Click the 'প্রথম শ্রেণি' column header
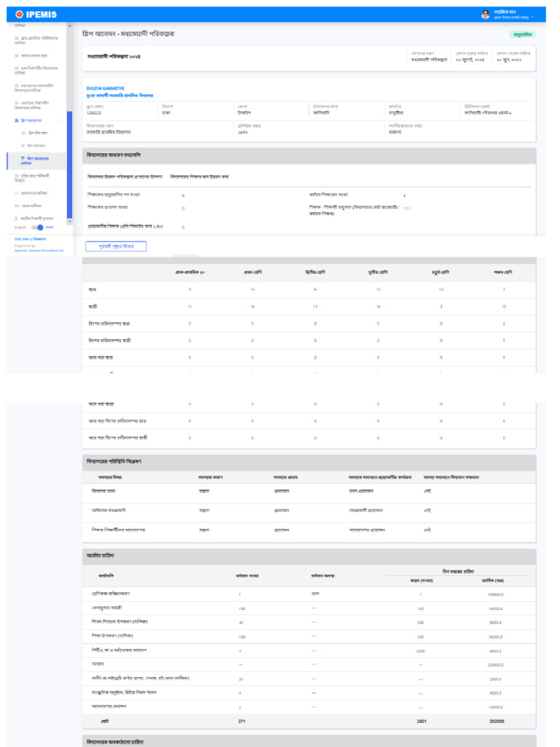The width and height of the screenshot is (560, 747). pyautogui.click(x=252, y=273)
